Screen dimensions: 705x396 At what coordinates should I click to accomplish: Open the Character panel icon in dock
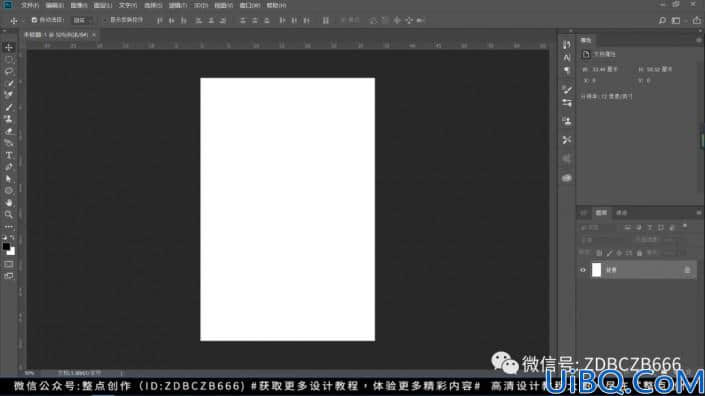tap(567, 58)
